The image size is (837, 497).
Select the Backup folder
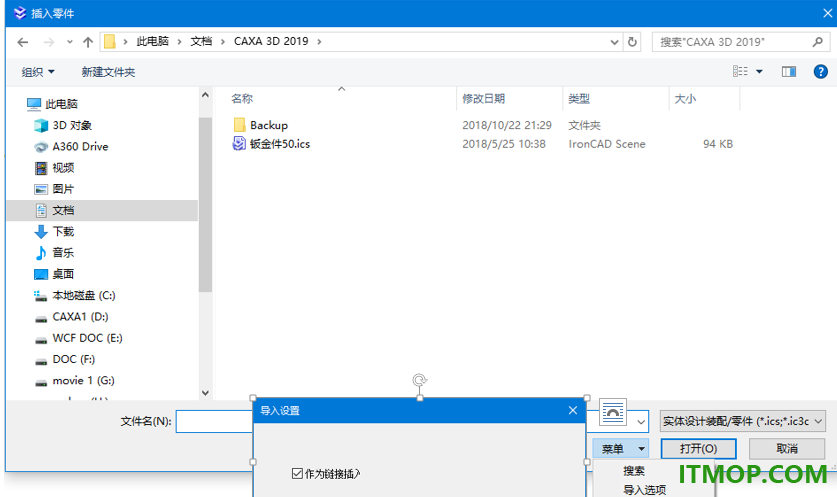[269, 125]
